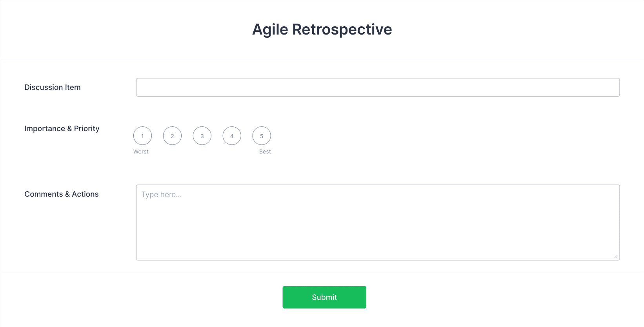644x327 pixels.
Task: Click the 'Comments & Actions' label
Action: (x=62, y=194)
